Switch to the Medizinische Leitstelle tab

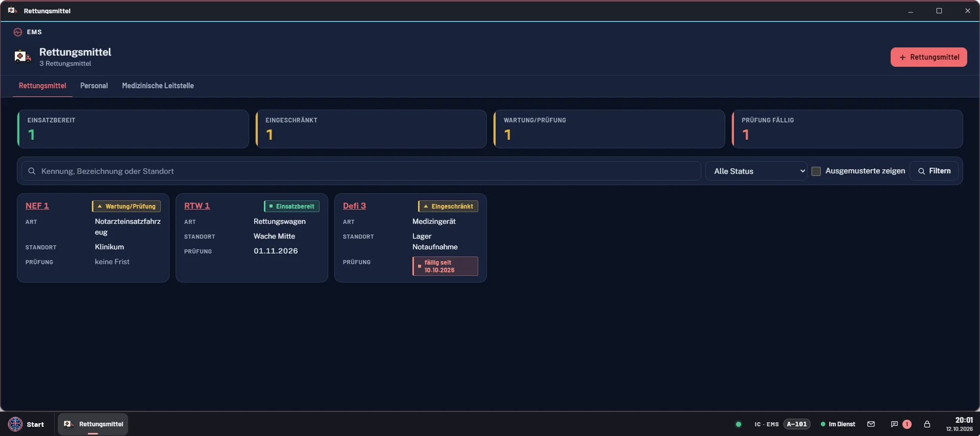(x=158, y=86)
